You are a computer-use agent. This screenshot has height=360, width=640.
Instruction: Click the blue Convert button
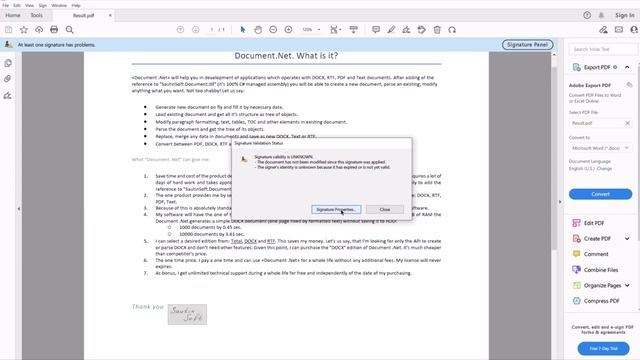(600, 194)
